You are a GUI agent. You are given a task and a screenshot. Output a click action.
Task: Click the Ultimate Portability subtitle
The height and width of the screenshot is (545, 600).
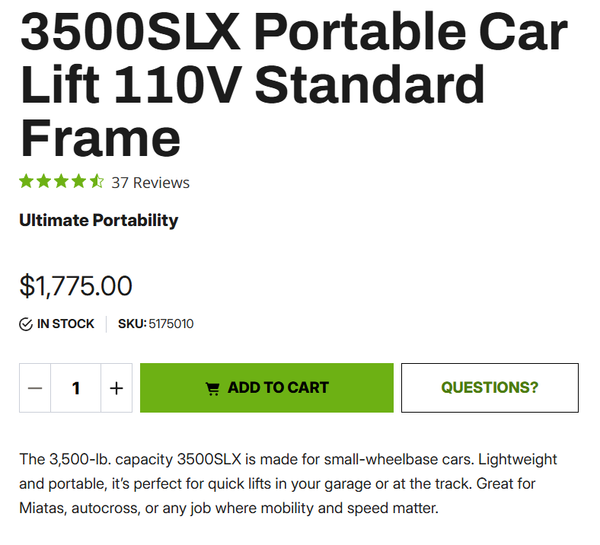click(x=98, y=220)
